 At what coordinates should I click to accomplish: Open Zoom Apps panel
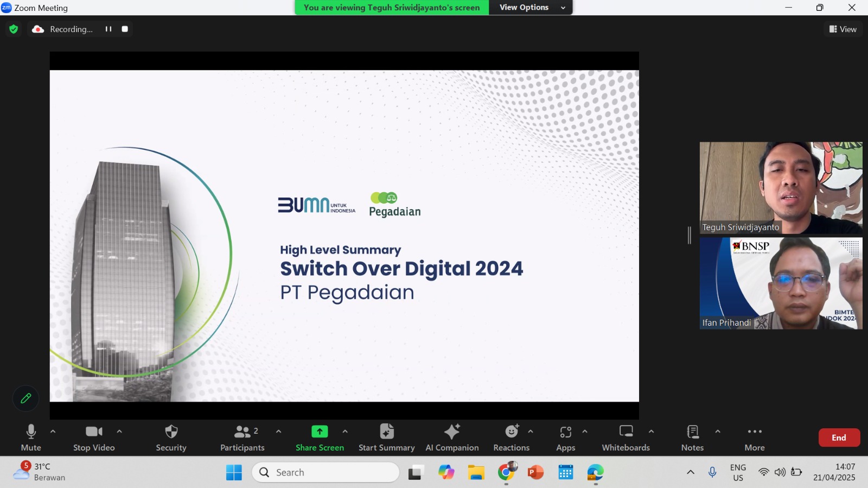tap(565, 438)
